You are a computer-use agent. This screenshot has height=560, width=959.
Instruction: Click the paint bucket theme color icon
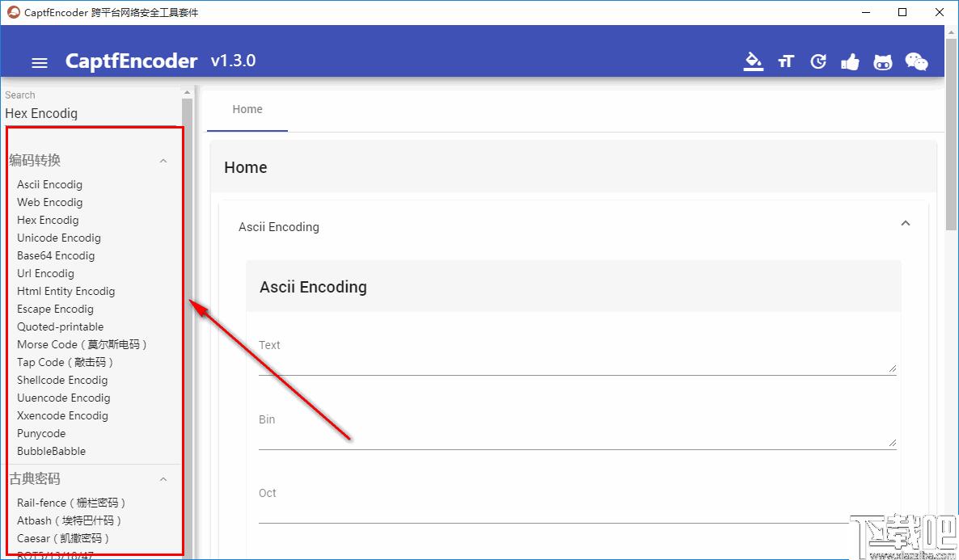click(x=753, y=61)
